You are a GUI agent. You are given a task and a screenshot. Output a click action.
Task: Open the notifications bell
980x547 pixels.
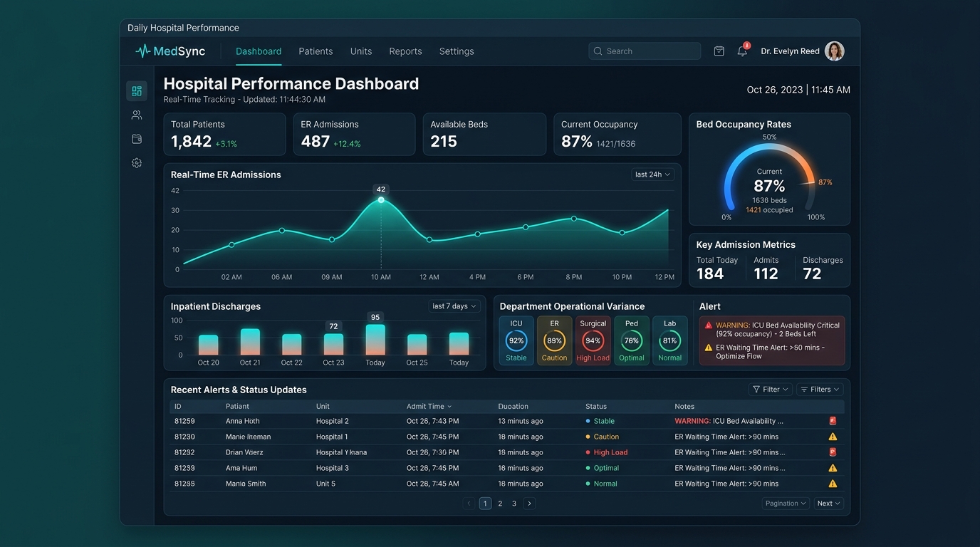[742, 51]
